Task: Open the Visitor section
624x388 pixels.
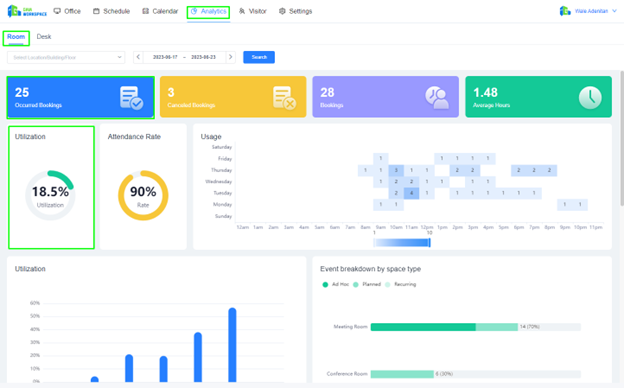Action: (253, 11)
